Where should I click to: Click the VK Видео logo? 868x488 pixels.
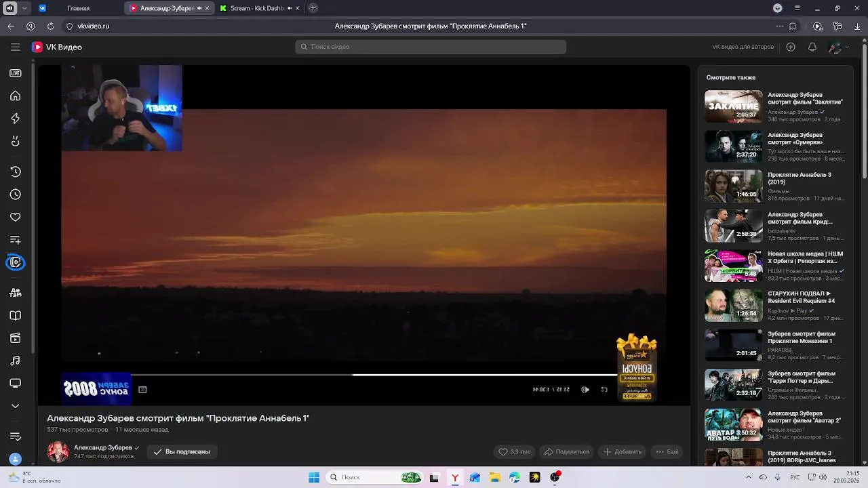click(57, 47)
